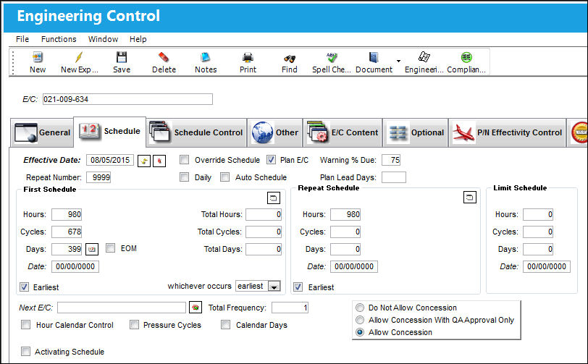The image size is (588, 364).
Task: Select the Do Not Allow Concession radio
Action: [360, 308]
